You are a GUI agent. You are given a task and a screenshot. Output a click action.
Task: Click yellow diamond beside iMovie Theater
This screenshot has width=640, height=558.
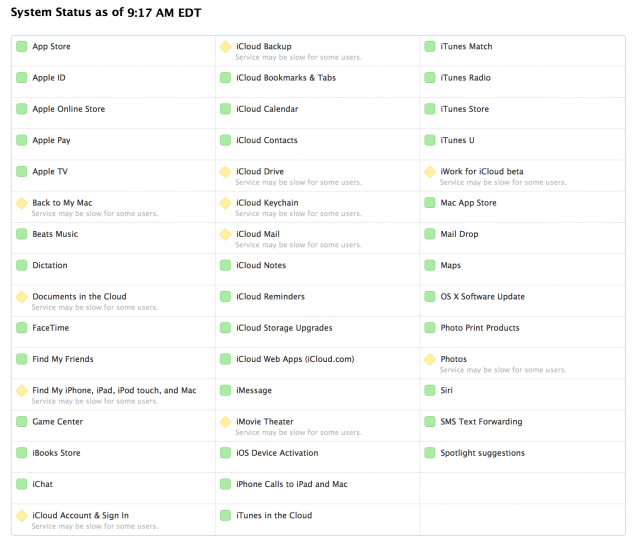coord(225,422)
